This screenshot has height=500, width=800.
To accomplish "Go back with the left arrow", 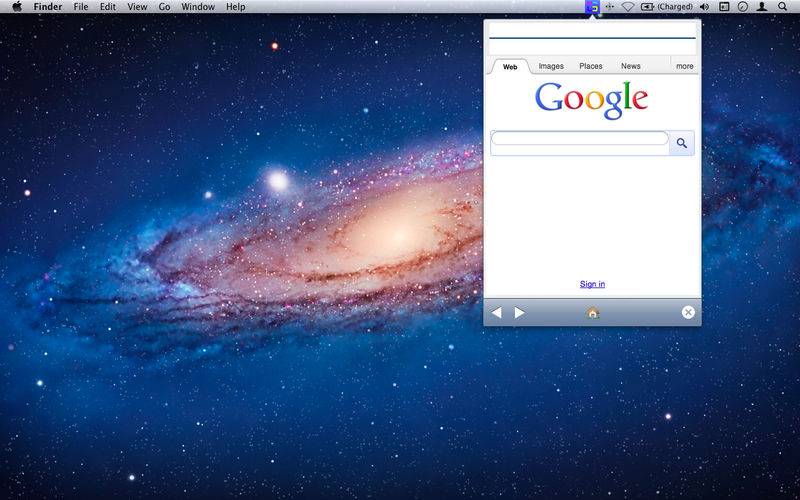I will 496,312.
